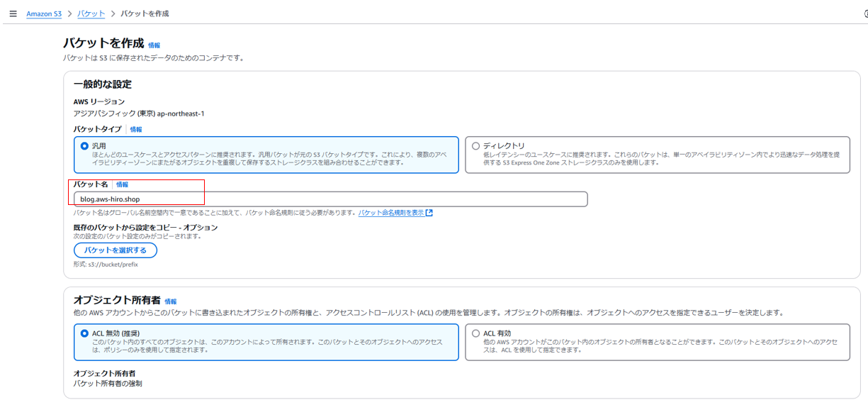Open 情報 link beside バケットタイプ
Screen dimensions: 868x405
tap(136, 130)
